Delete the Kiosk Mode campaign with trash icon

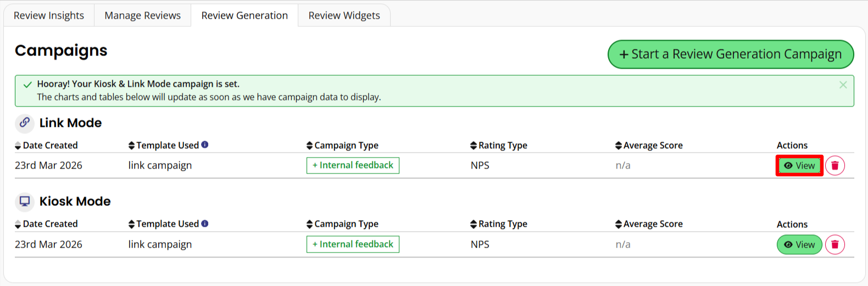(834, 245)
